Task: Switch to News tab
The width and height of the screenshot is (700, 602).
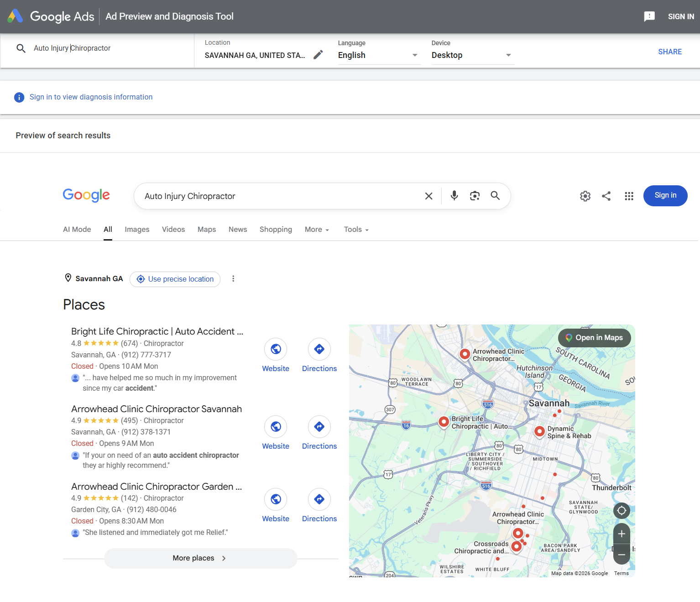Action: click(x=238, y=230)
